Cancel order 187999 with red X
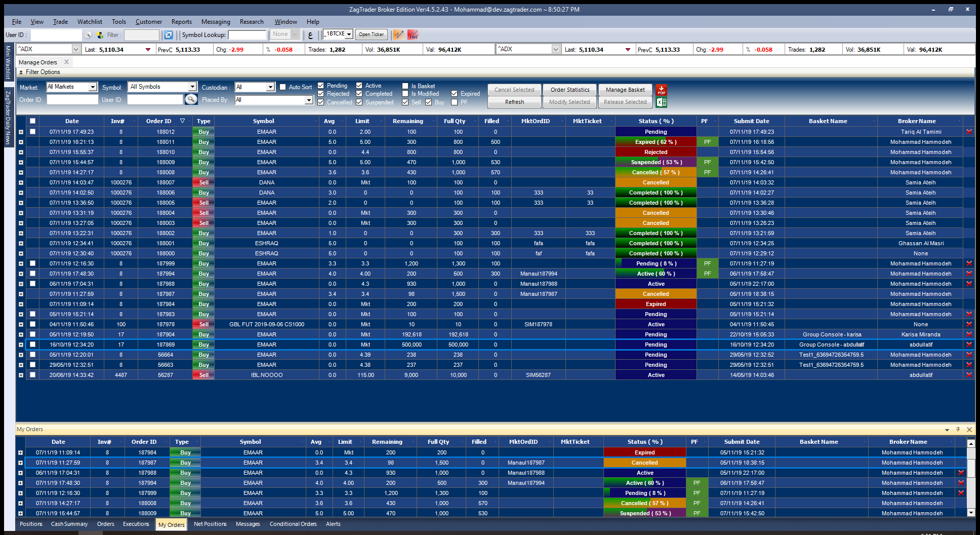Viewport: 980px width, 535px height. 969,263
